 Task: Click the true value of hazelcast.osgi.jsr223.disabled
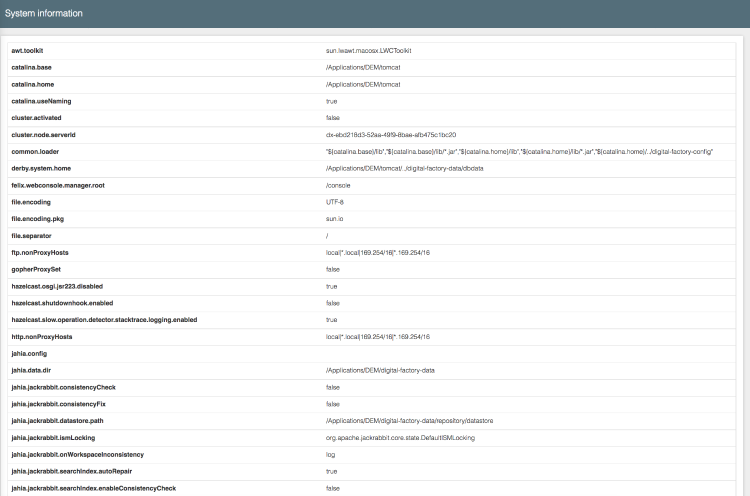pos(331,287)
